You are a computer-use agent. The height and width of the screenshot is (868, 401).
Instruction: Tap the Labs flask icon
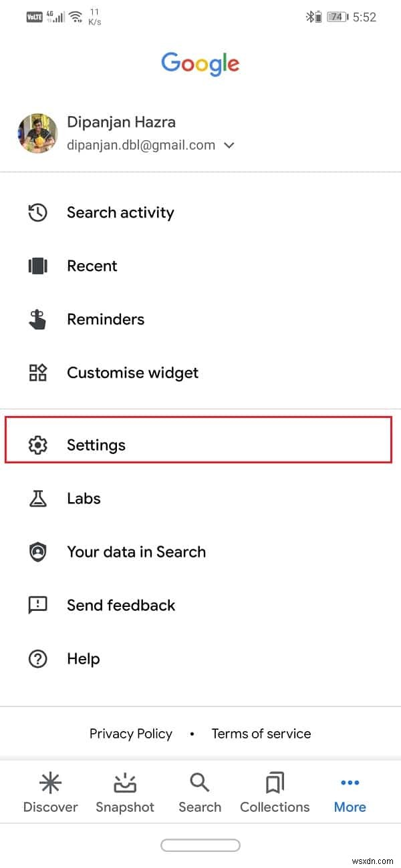(37, 499)
